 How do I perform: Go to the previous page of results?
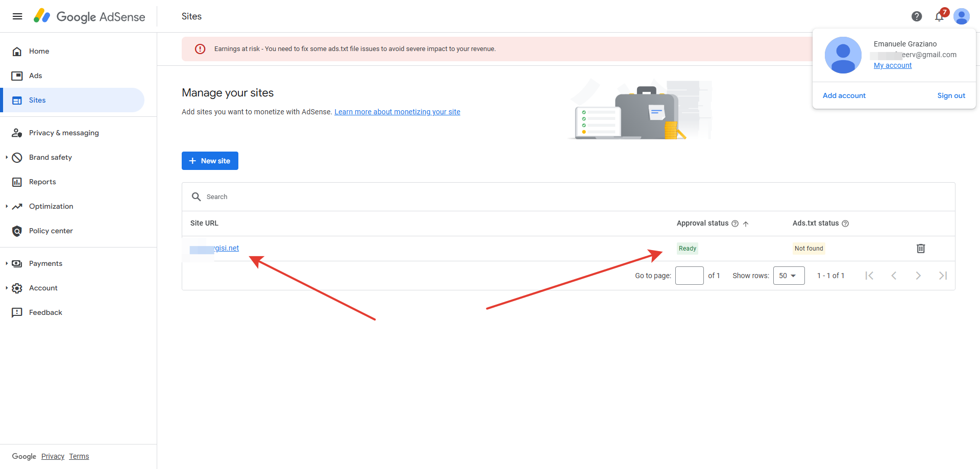[x=894, y=276]
